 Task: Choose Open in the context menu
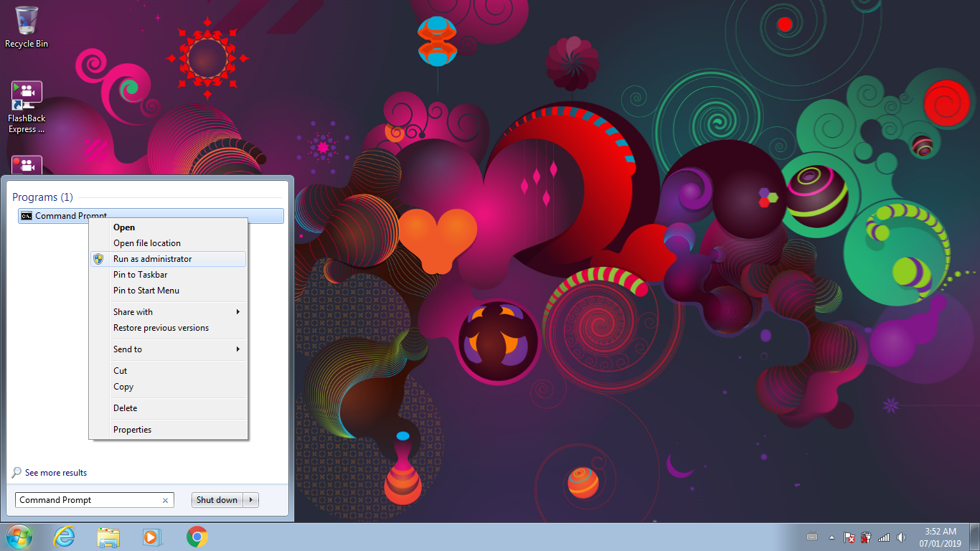169,227
